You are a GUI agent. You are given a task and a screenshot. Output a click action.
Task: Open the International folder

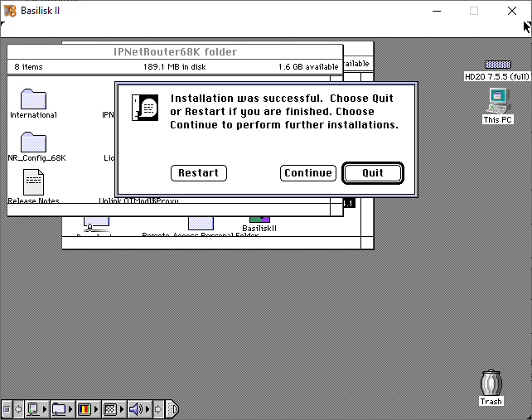coord(33,99)
